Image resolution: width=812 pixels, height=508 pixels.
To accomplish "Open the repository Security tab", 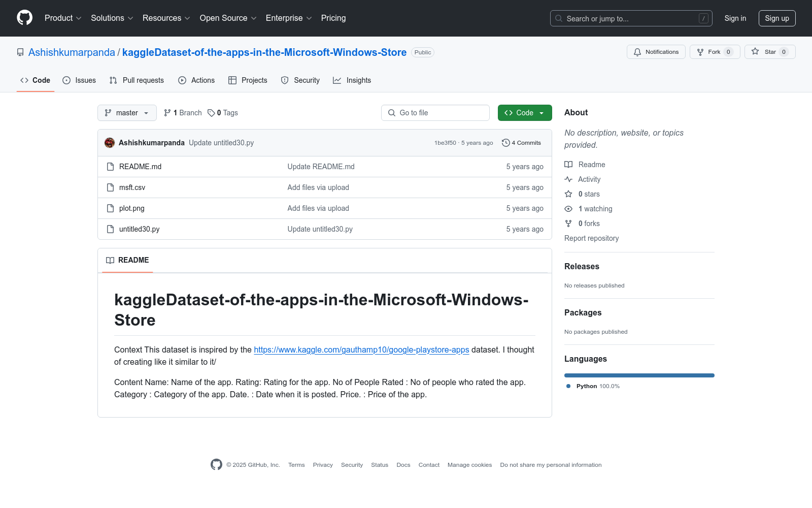I will tap(300, 80).
